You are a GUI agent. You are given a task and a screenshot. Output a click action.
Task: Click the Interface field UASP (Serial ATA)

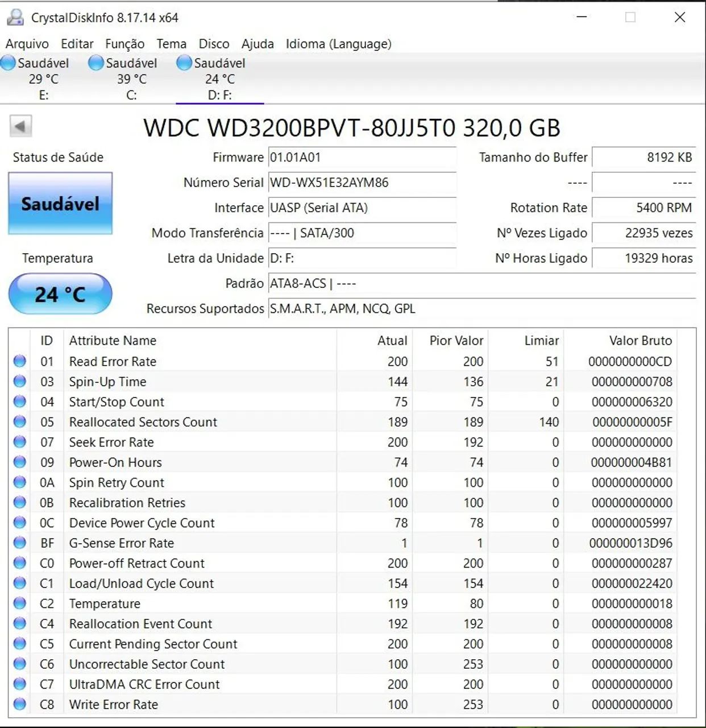[362, 208]
